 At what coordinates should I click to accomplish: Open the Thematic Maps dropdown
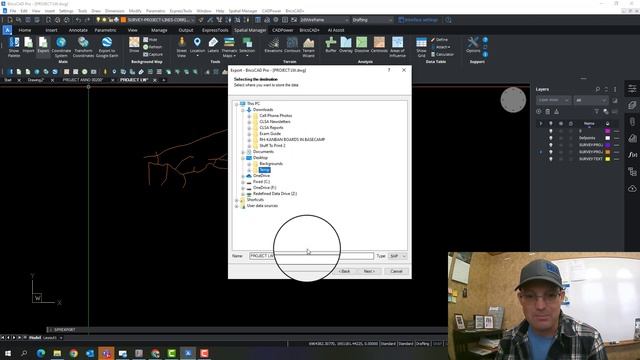[235, 56]
